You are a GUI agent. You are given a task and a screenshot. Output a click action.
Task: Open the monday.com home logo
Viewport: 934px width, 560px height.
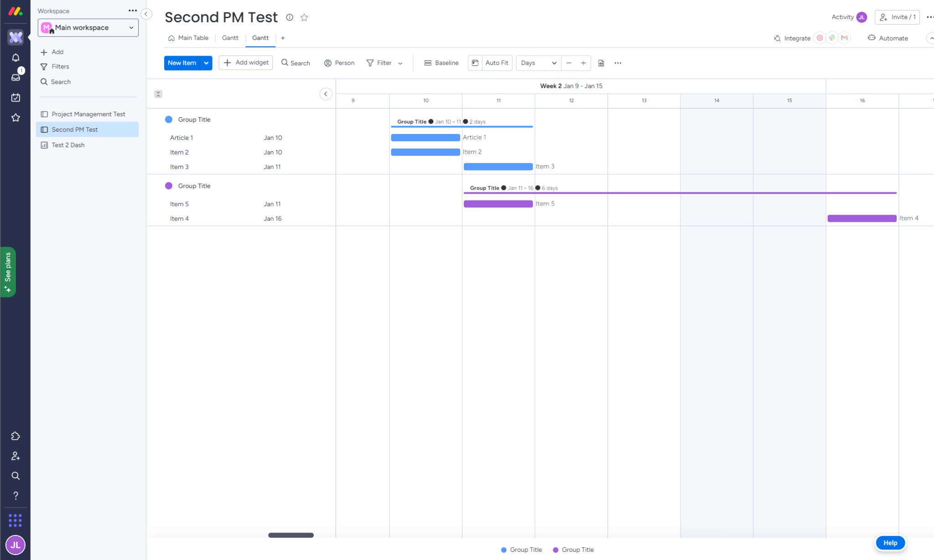click(x=15, y=11)
